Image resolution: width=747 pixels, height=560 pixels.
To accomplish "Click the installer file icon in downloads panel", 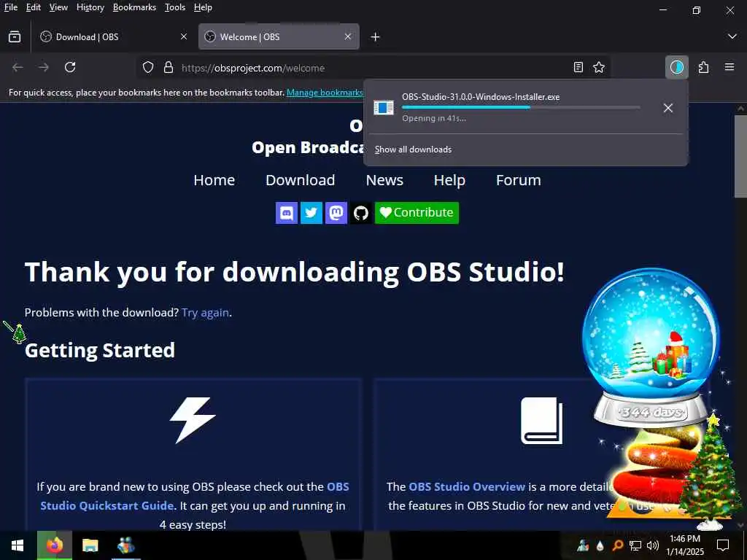I will click(x=384, y=108).
